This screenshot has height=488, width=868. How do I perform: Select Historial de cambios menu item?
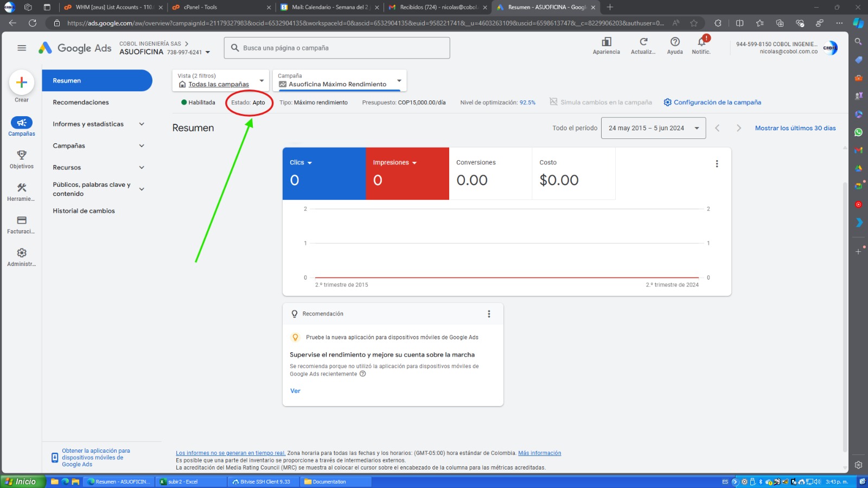pos(84,211)
